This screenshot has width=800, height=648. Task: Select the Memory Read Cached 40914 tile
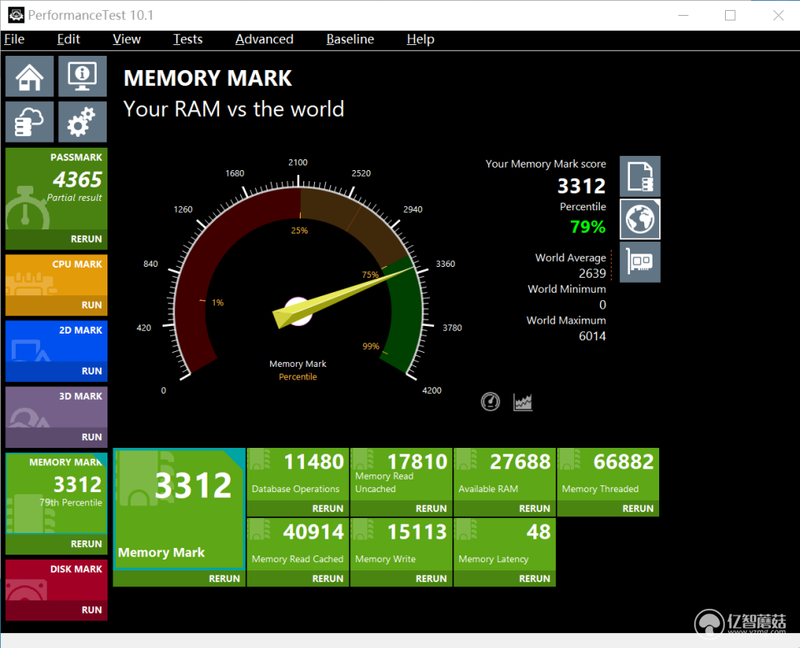coord(298,545)
